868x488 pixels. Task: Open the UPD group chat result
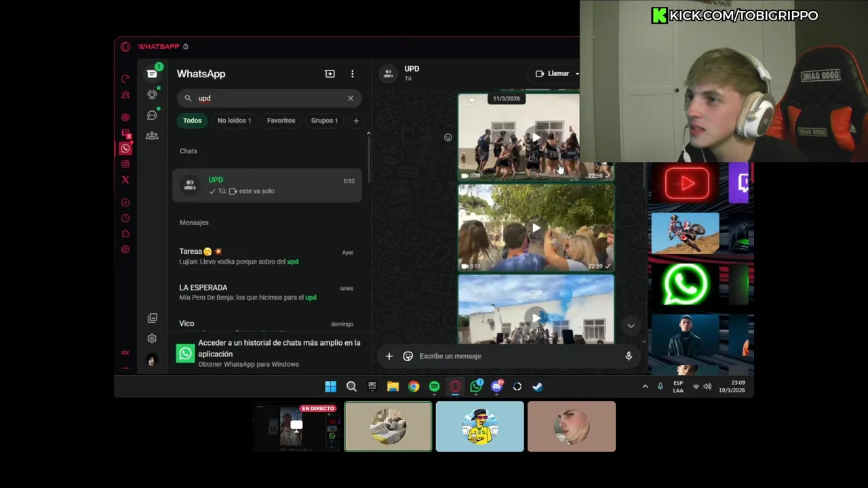click(267, 185)
